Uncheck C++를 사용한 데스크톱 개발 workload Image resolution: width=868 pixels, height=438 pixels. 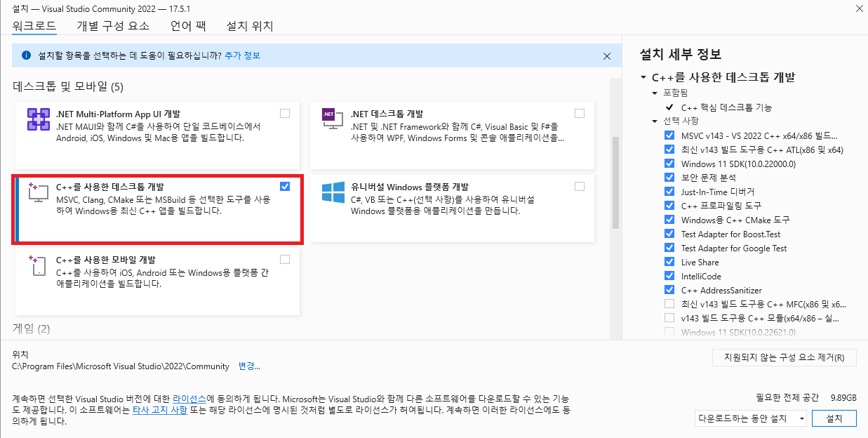point(285,186)
